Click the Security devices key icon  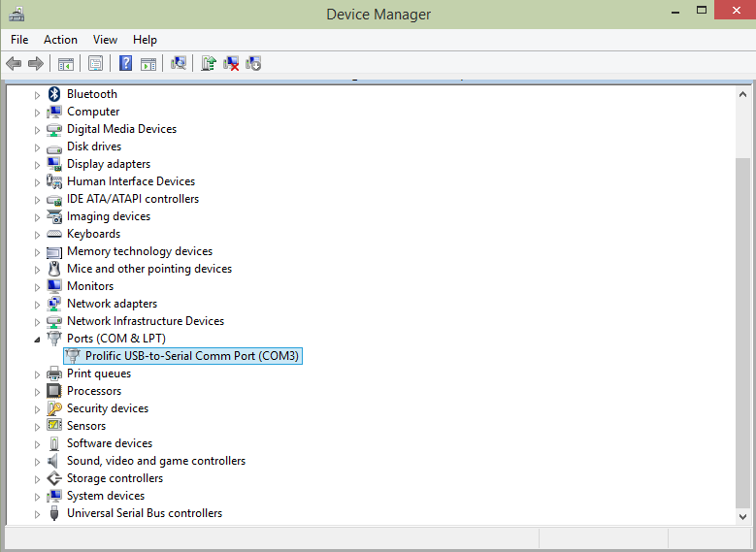54,408
